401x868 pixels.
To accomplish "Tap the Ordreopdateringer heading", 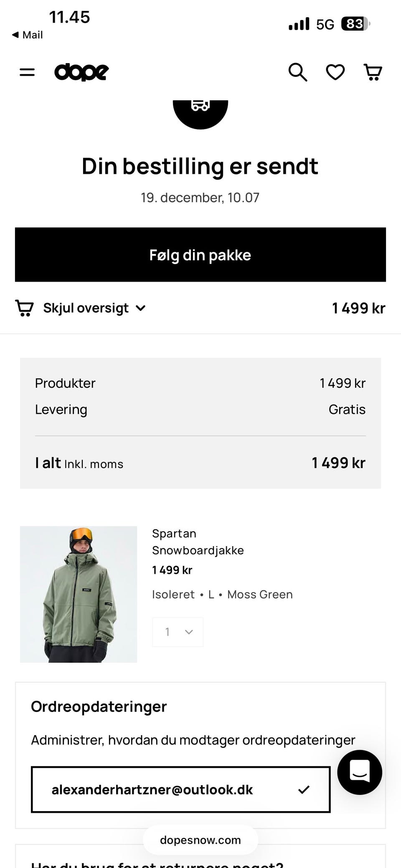I will (99, 706).
